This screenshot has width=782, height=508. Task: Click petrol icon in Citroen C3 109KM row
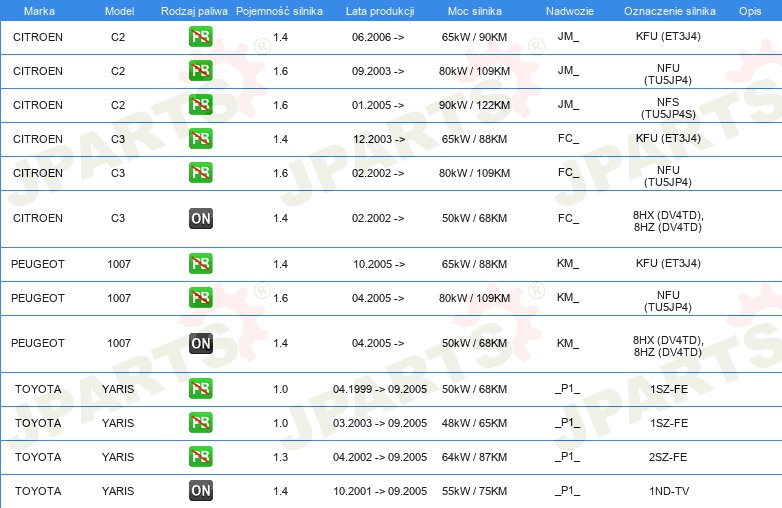[x=200, y=172]
